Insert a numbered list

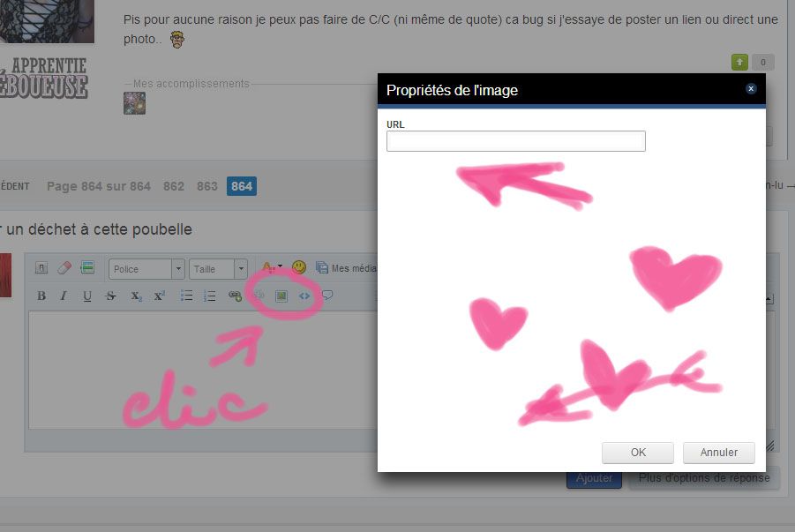coord(210,296)
